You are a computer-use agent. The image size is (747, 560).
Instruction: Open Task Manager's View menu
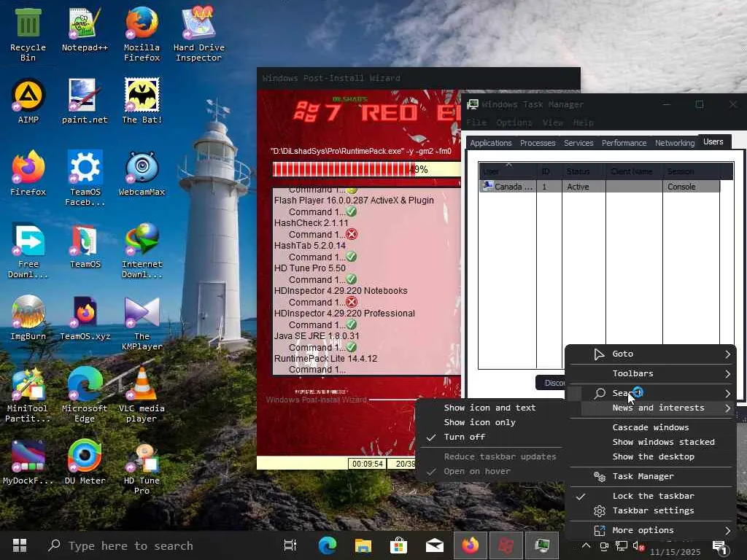tap(553, 122)
